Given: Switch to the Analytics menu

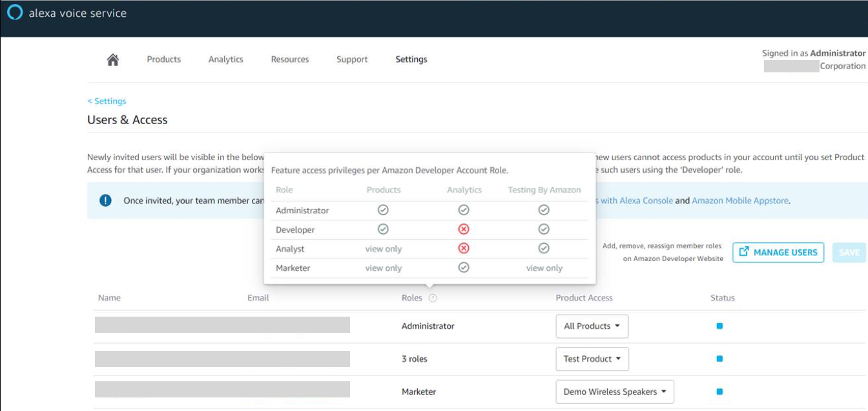Looking at the screenshot, I should [x=225, y=59].
